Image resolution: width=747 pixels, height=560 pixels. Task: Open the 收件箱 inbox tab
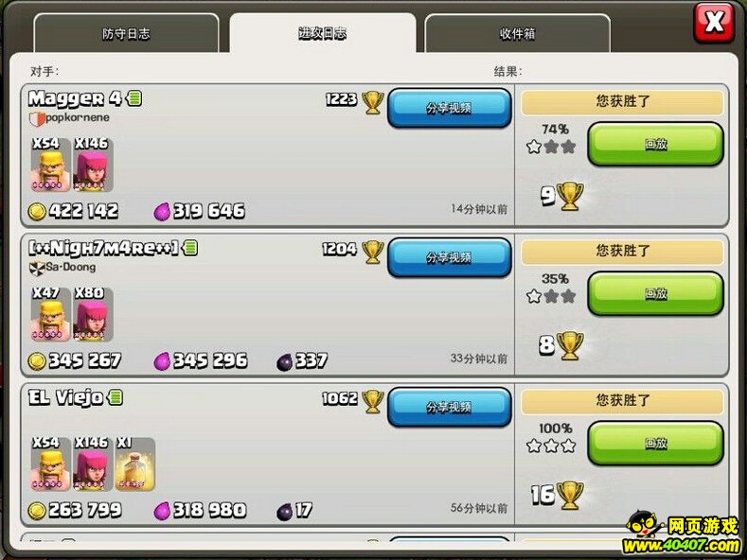point(517,33)
